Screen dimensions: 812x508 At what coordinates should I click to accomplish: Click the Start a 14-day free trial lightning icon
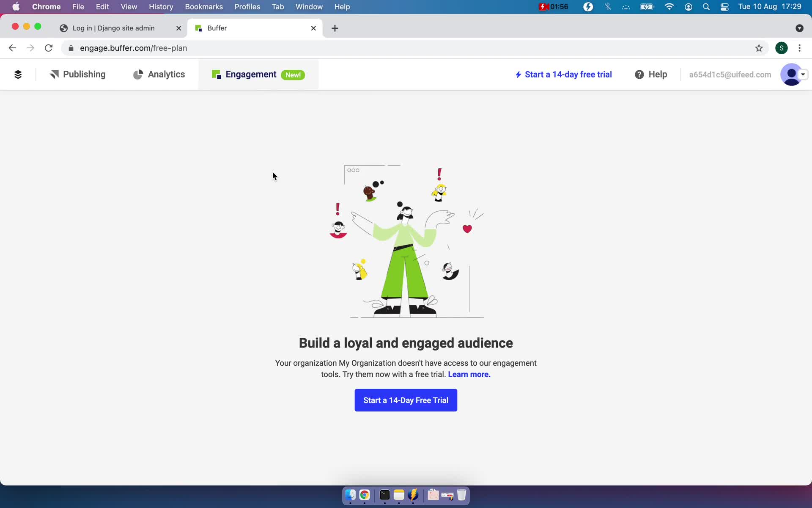pyautogui.click(x=518, y=75)
